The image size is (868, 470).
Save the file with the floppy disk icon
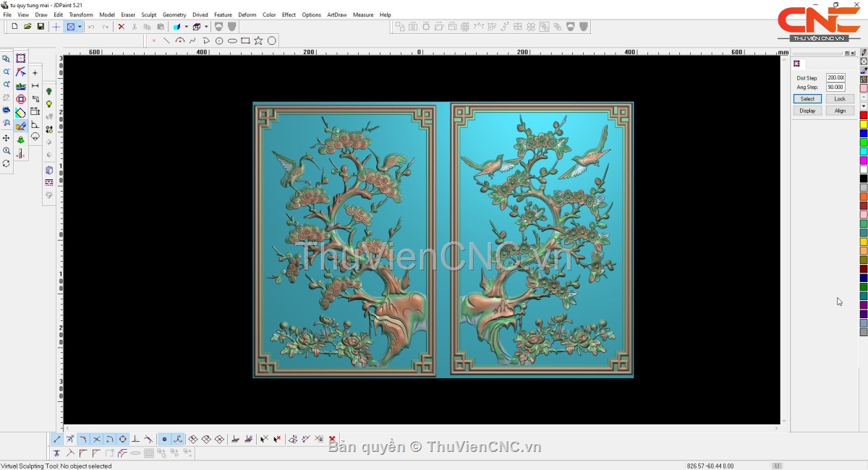coord(41,27)
